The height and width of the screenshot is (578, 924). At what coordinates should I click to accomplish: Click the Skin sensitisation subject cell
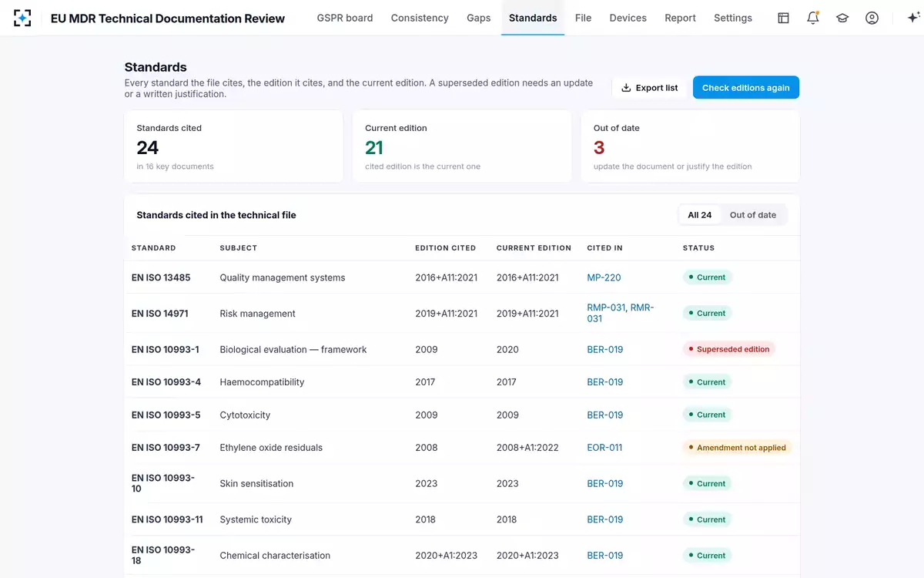coord(256,484)
